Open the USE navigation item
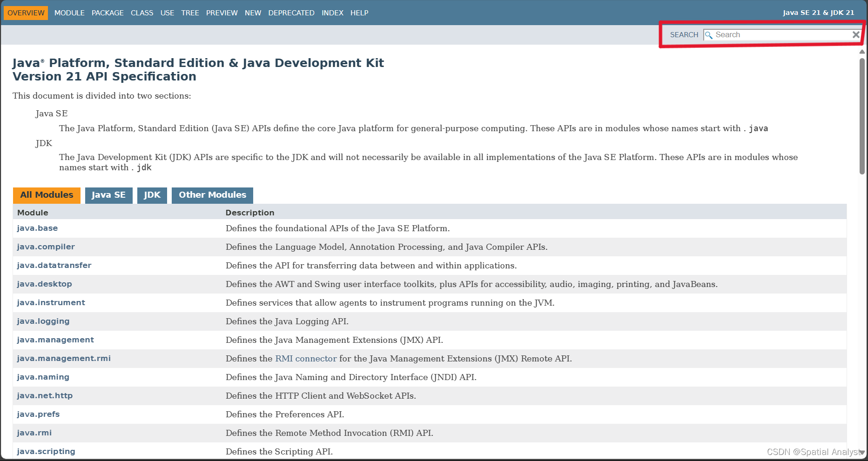Image resolution: width=868 pixels, height=461 pixels. click(167, 13)
